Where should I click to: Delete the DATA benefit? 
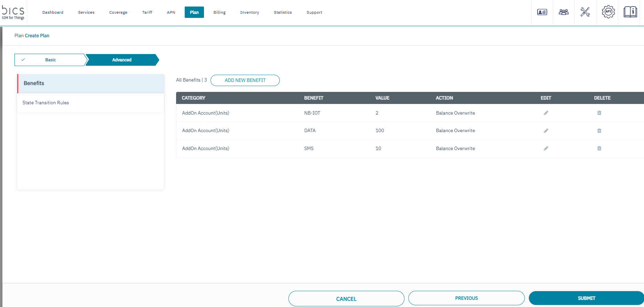(599, 131)
